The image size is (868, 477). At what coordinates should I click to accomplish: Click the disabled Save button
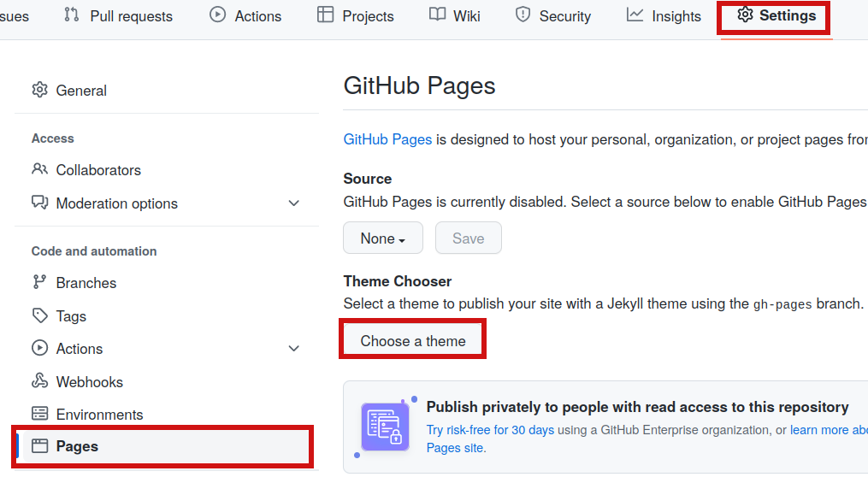468,238
